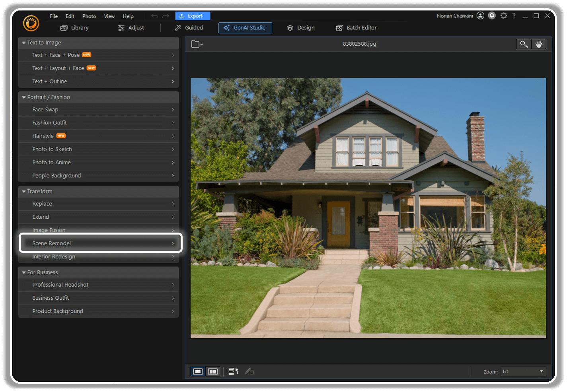Screen dimensions: 567x392
Task: Open PhotoDirector settings gear
Action: [504, 16]
